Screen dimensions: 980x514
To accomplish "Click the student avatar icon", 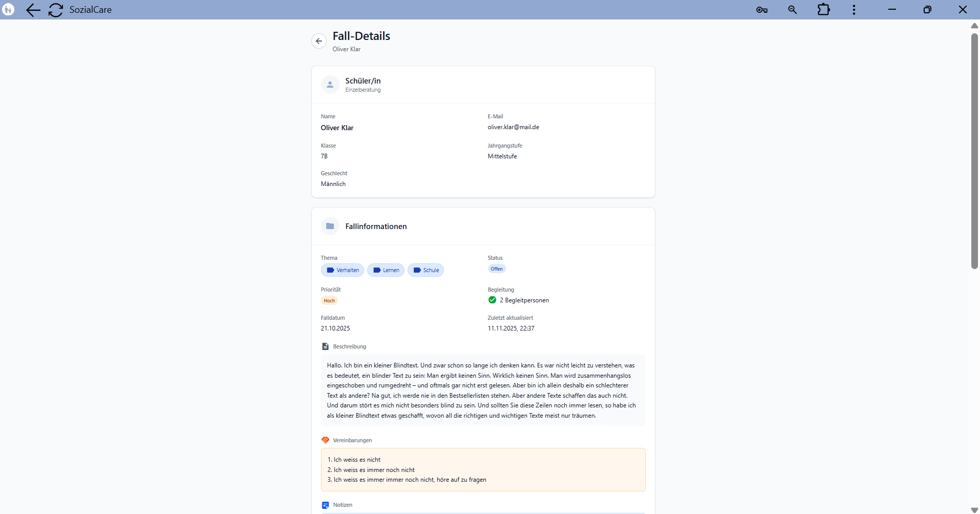I will pyautogui.click(x=330, y=85).
